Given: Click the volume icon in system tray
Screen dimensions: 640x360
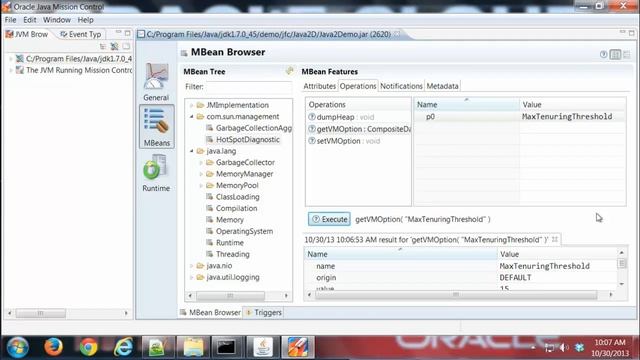Looking at the screenshot, I should tap(564, 347).
